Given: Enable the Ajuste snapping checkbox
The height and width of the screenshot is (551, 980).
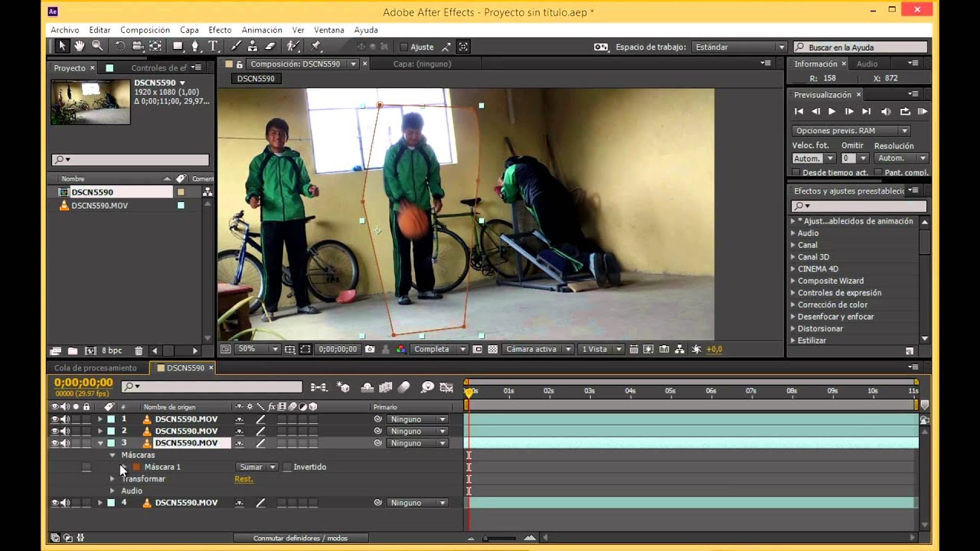Looking at the screenshot, I should pos(404,47).
